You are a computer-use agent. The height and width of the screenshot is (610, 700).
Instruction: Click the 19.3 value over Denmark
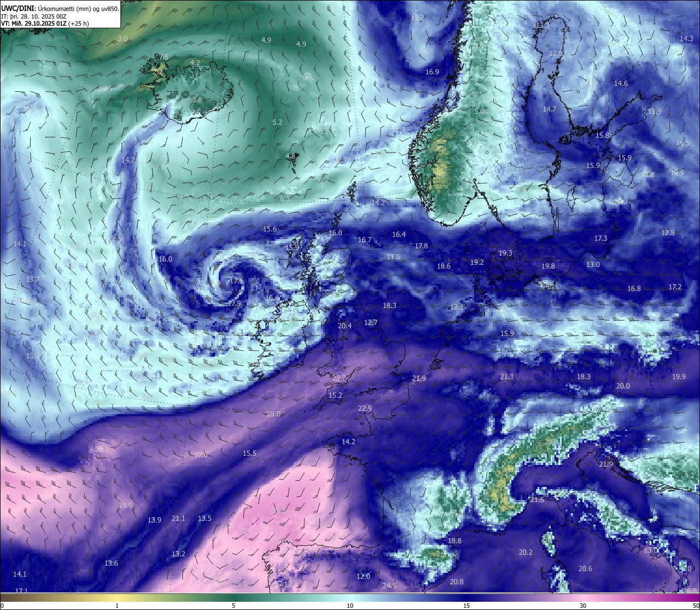[505, 253]
